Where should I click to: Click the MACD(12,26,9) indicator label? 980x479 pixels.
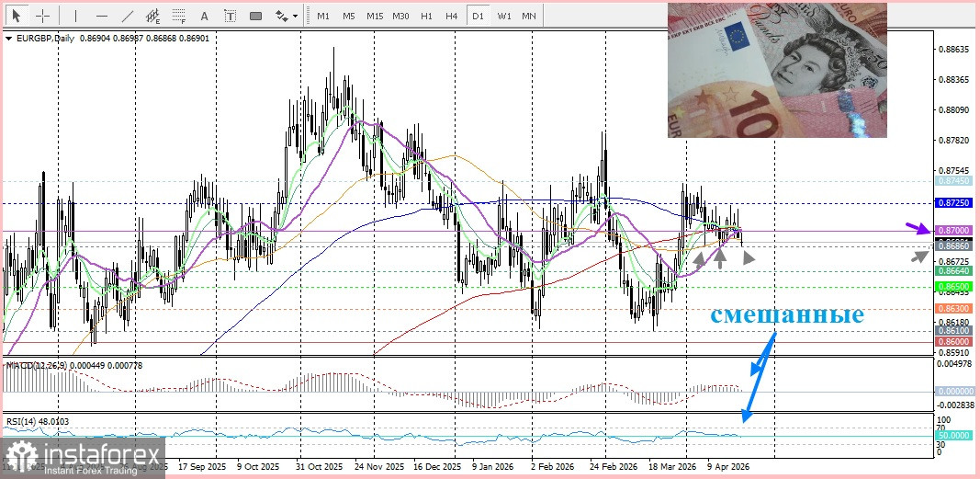35,365
